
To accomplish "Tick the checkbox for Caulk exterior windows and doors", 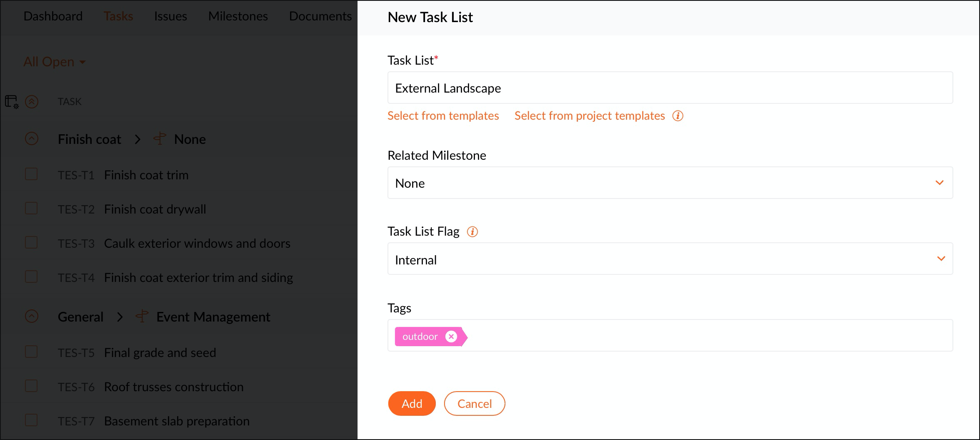I will (31, 243).
